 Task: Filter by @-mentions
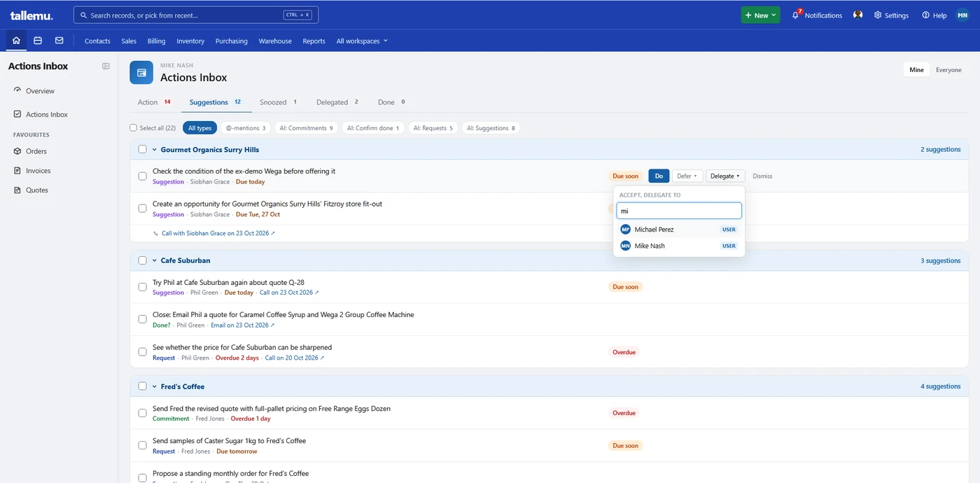(x=246, y=128)
